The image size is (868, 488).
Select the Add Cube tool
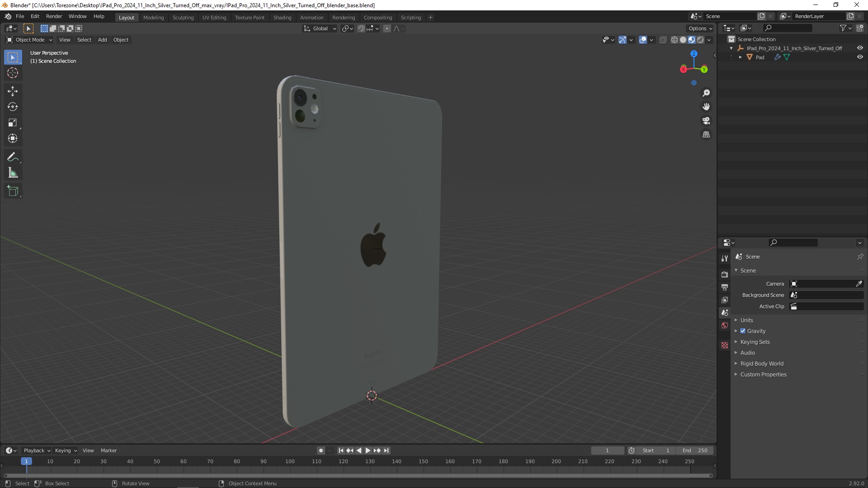click(x=13, y=191)
